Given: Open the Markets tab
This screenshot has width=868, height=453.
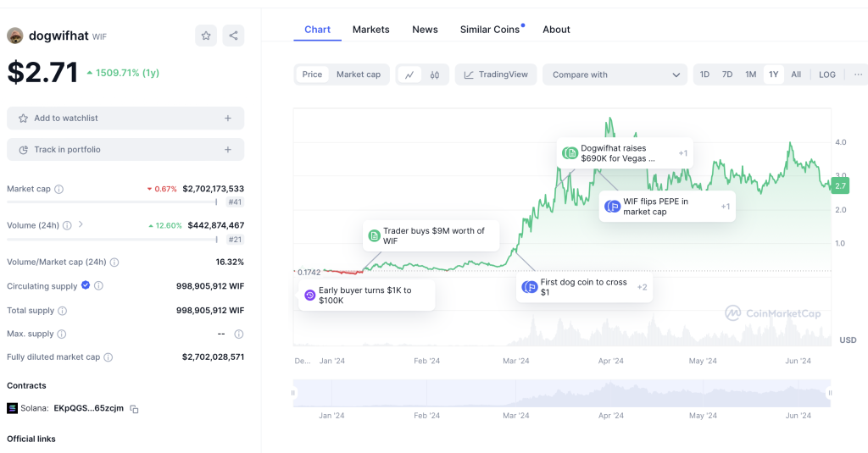Looking at the screenshot, I should [x=371, y=30].
